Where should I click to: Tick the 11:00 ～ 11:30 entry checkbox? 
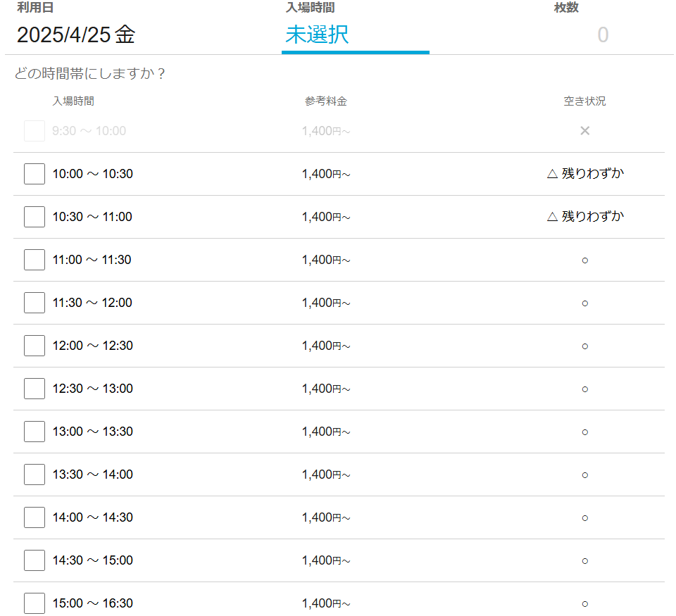[35, 260]
